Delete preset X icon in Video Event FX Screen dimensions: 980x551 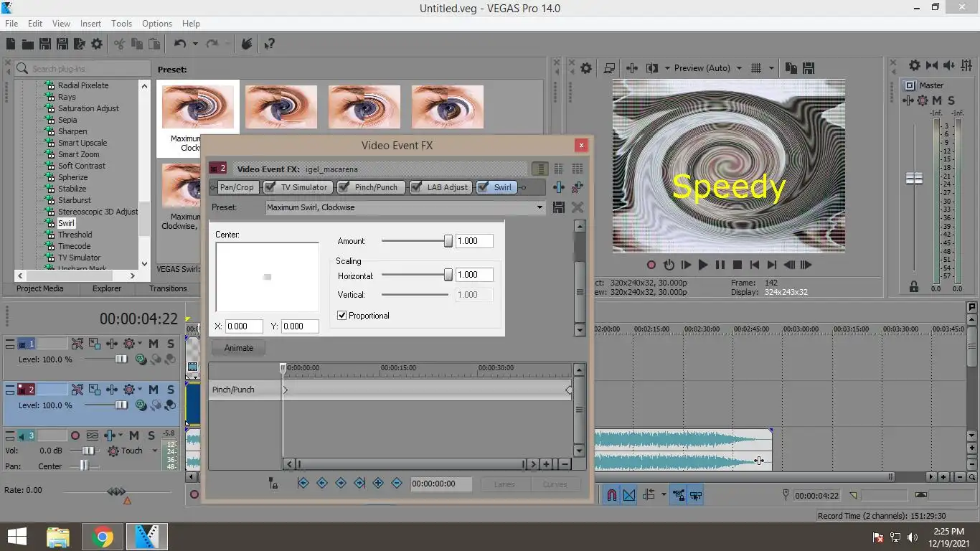[x=577, y=207]
